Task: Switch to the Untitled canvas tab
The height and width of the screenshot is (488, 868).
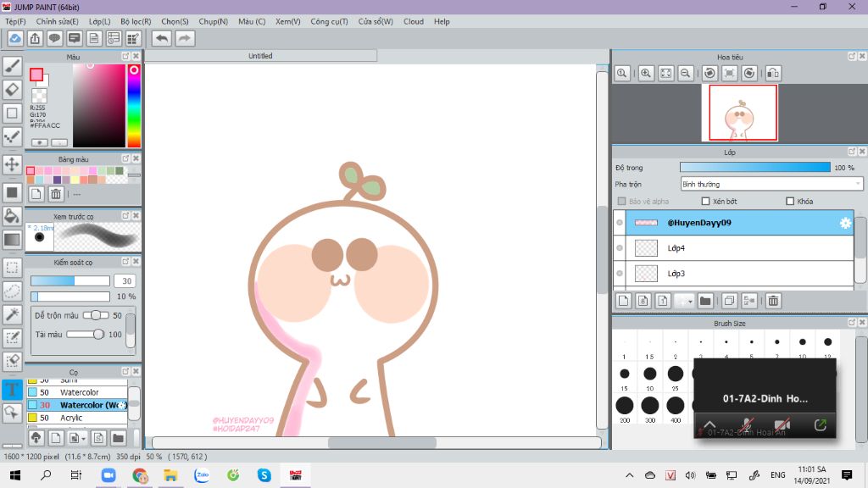Action: click(x=260, y=56)
